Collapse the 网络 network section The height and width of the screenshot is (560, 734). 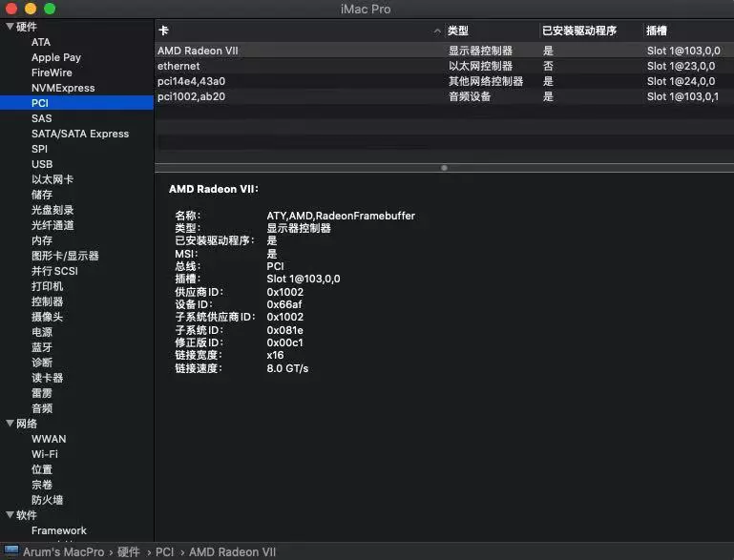(x=10, y=424)
